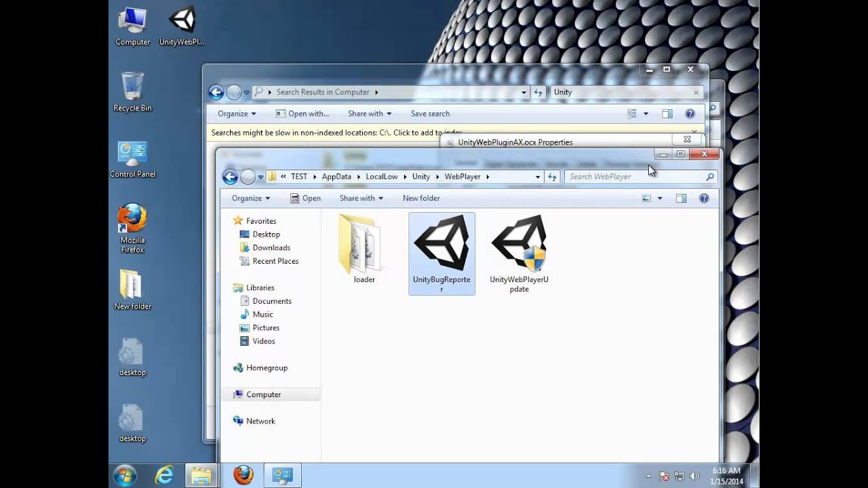Open the loader folder
The height and width of the screenshot is (488, 868).
(x=363, y=249)
